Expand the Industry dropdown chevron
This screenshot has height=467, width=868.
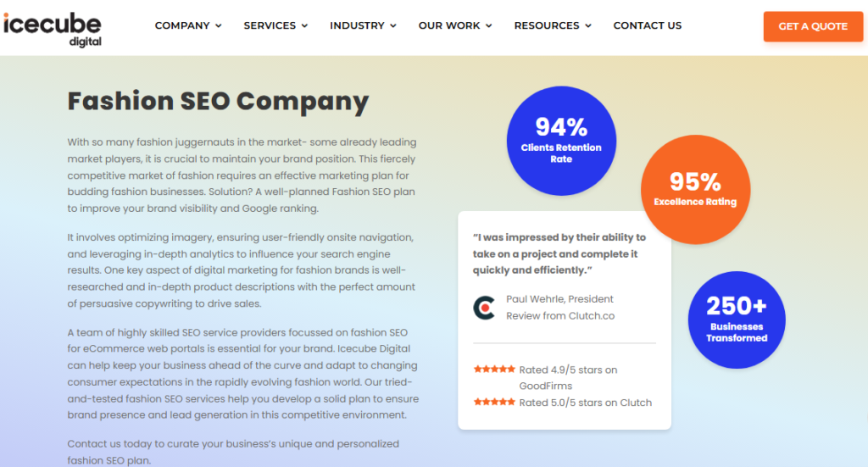[393, 26]
